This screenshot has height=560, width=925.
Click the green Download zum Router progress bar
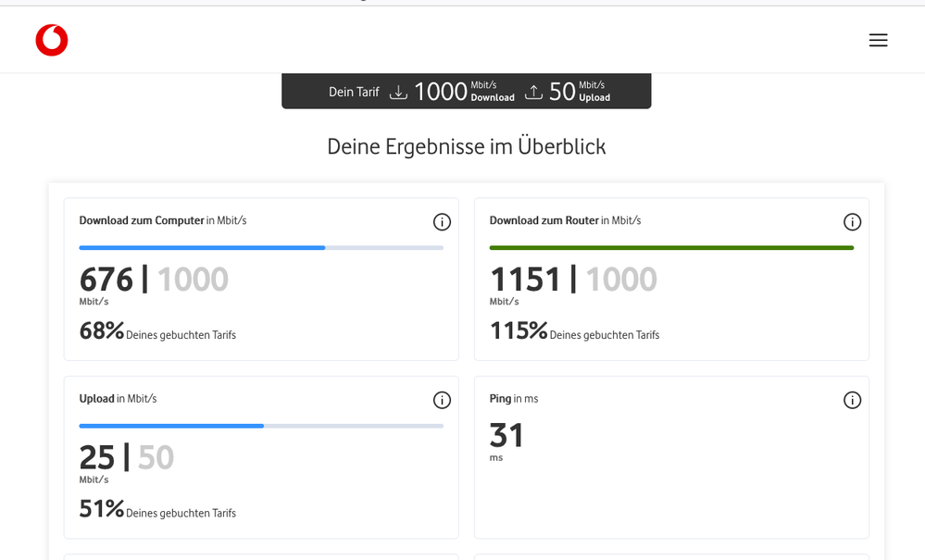pyautogui.click(x=671, y=248)
